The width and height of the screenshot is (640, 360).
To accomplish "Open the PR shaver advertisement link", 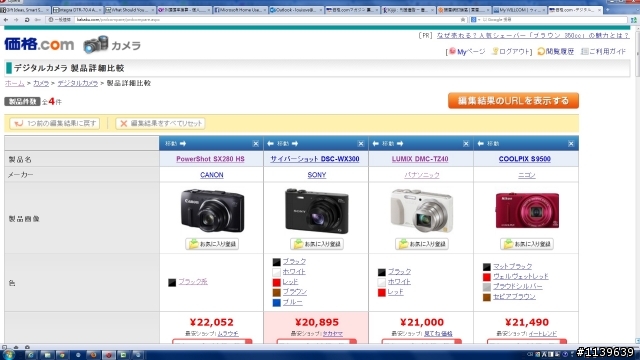I will pos(533,36).
